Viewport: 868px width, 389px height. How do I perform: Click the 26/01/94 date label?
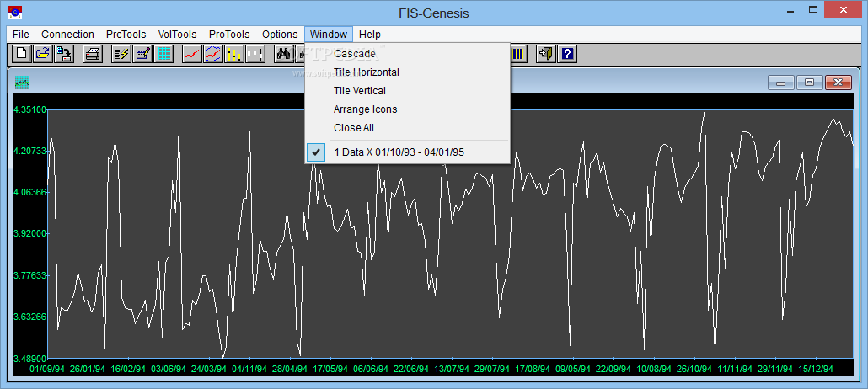[88, 369]
